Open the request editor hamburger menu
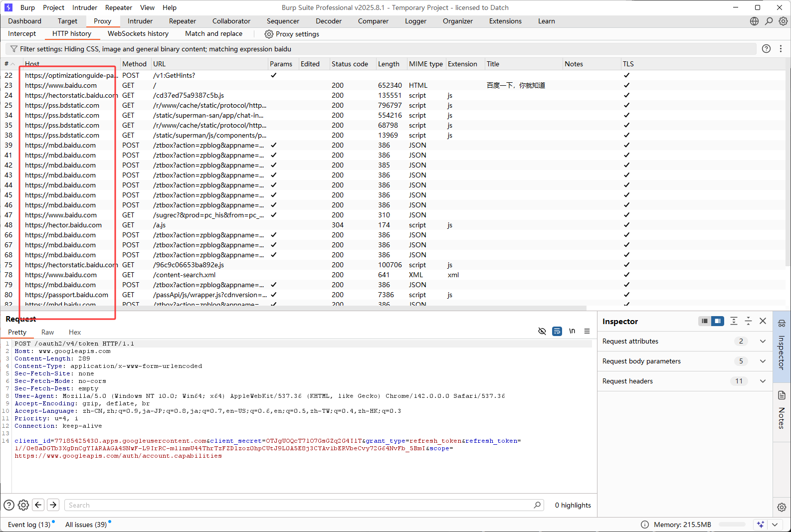 pyautogui.click(x=587, y=331)
